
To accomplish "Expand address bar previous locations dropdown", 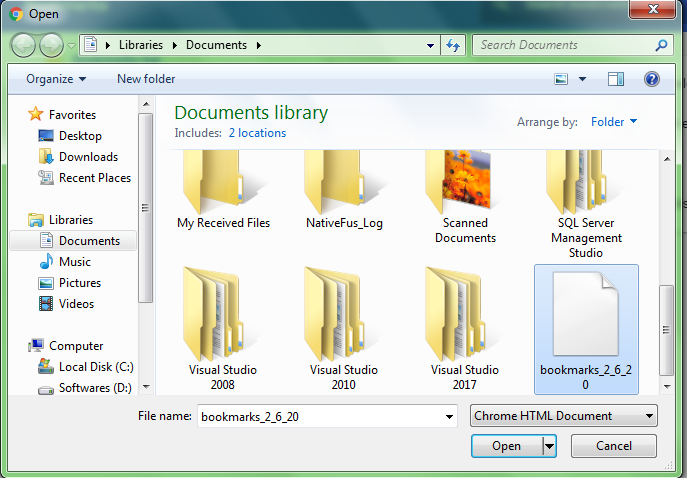I will pos(430,45).
